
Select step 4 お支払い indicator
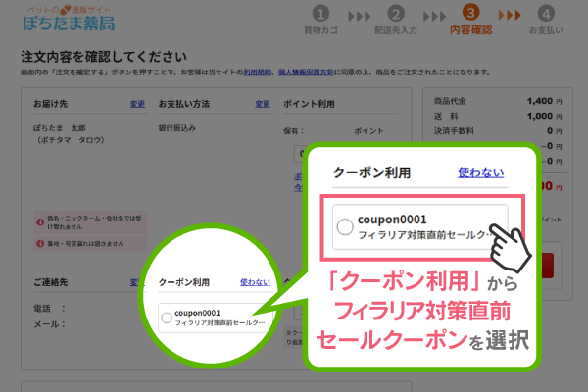546,20
